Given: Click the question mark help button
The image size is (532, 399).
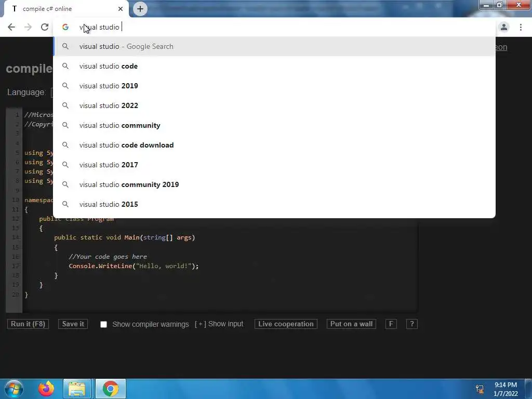Looking at the screenshot, I should pos(412,324).
